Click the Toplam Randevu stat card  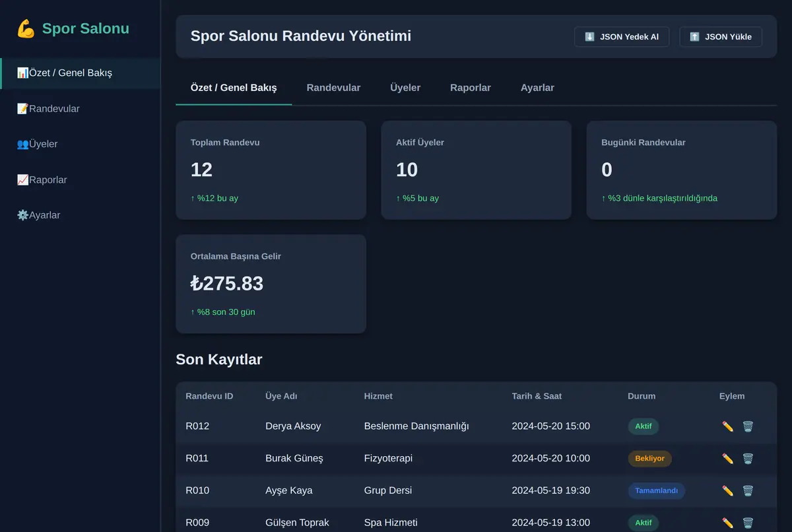pyautogui.click(x=271, y=170)
